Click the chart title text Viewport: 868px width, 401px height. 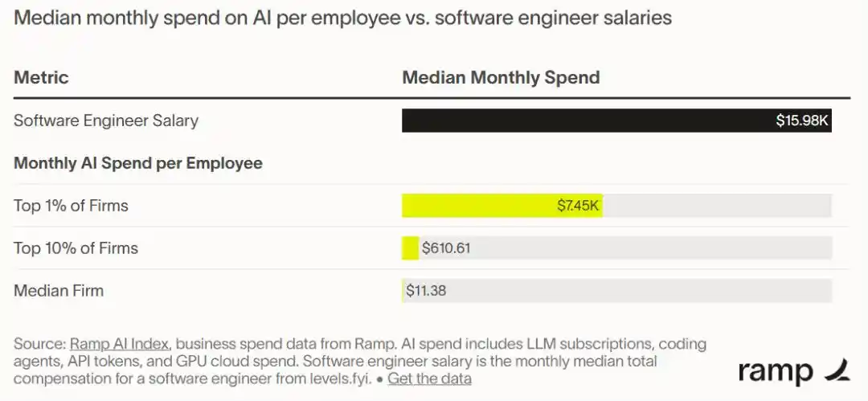click(342, 18)
